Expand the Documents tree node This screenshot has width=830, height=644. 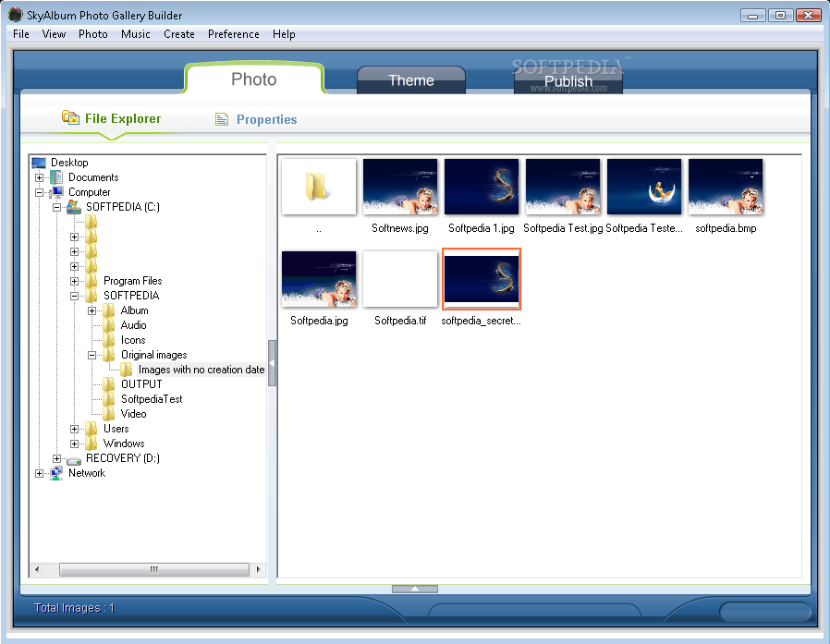pyautogui.click(x=39, y=177)
